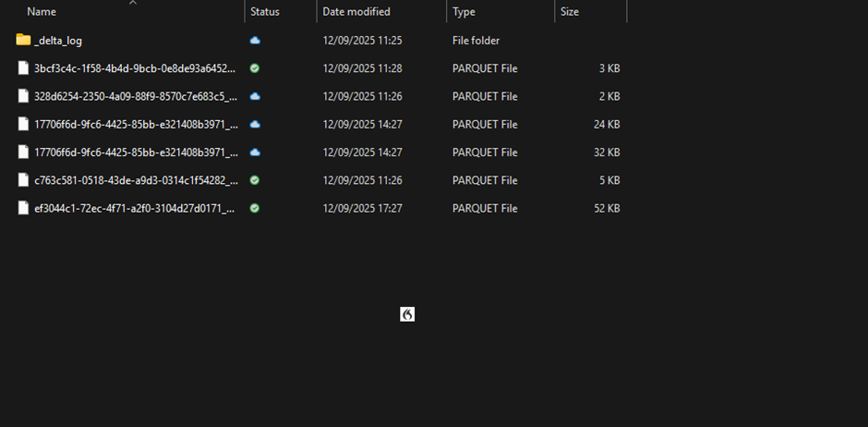Click the flame icon in empty area
The width and height of the screenshot is (868, 427).
(407, 314)
